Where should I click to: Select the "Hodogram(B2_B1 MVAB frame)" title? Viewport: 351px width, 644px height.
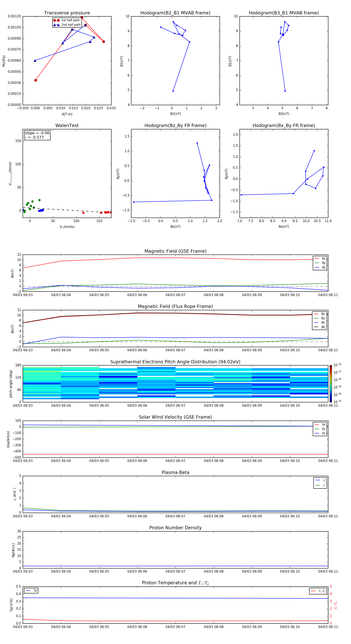coord(175,13)
